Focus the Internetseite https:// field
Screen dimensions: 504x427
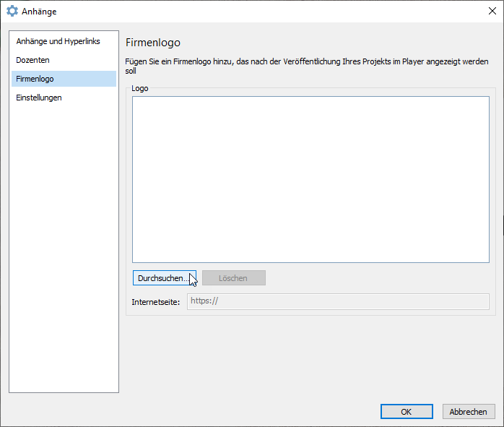[x=337, y=301]
